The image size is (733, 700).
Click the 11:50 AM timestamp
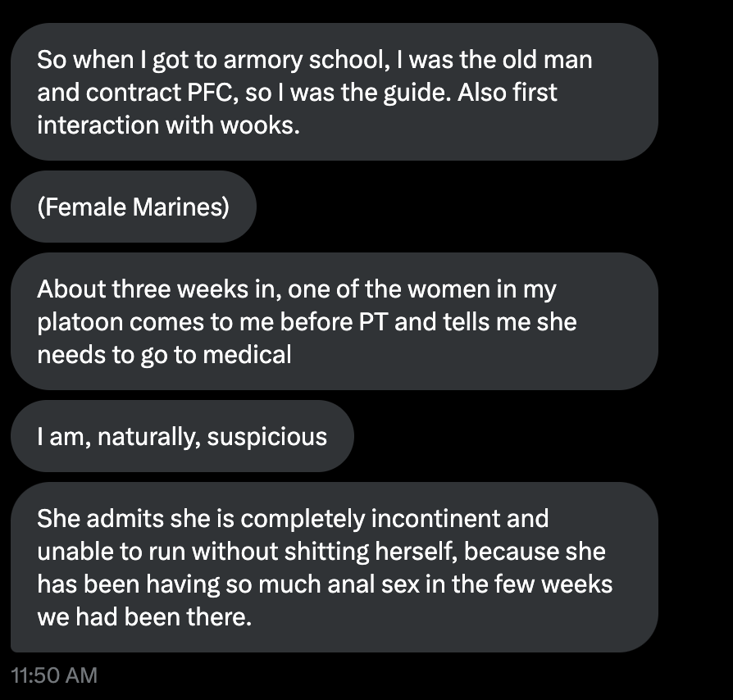(54, 675)
